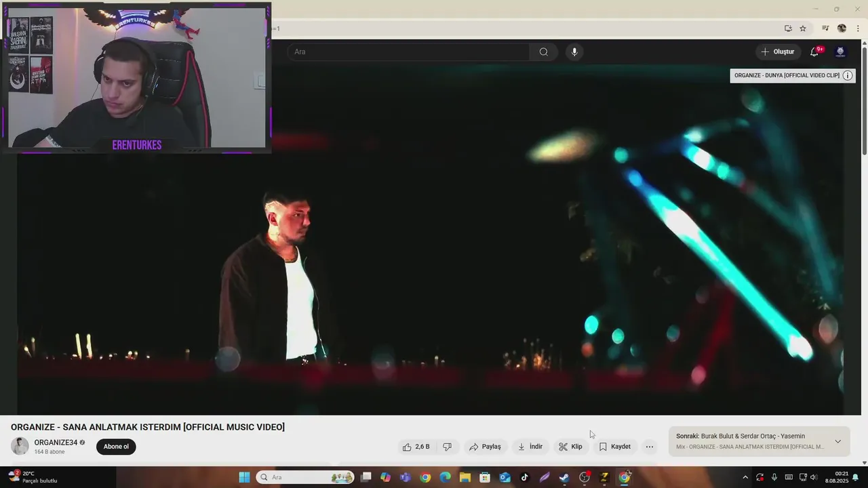
Task: Open ORGANIZE - DUNYA video card suggestion
Action: pyautogui.click(x=787, y=75)
